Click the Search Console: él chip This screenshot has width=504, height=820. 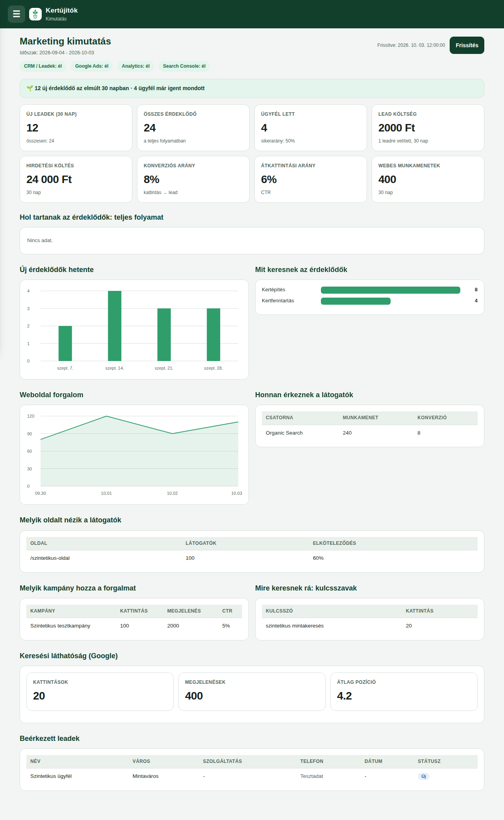pos(184,66)
